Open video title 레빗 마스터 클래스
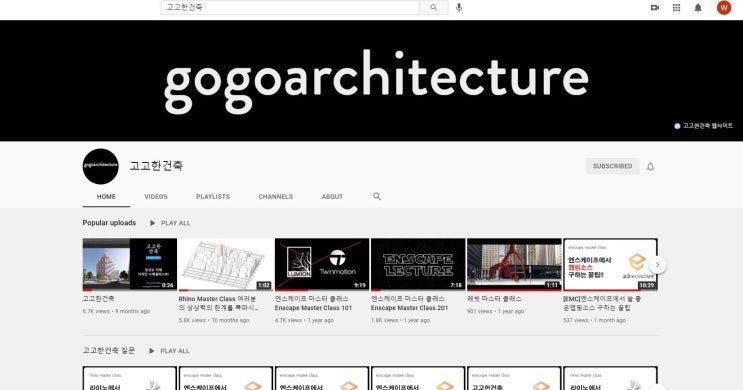This screenshot has height=390, width=743. (x=494, y=299)
